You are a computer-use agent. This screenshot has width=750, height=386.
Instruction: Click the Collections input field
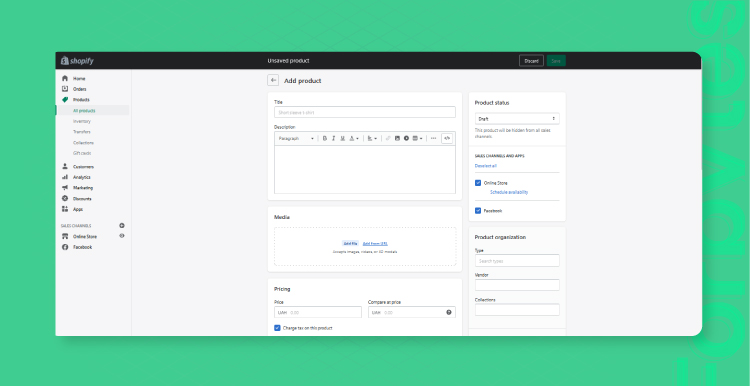[517, 309]
